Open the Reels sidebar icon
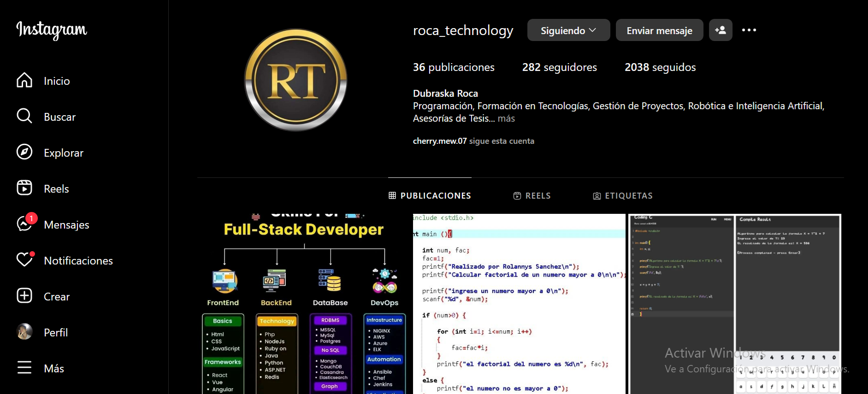This screenshot has width=868, height=394. pyautogui.click(x=24, y=188)
